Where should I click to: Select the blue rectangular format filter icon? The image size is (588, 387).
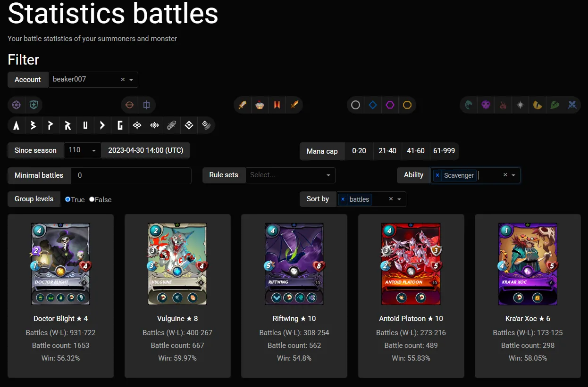147,105
